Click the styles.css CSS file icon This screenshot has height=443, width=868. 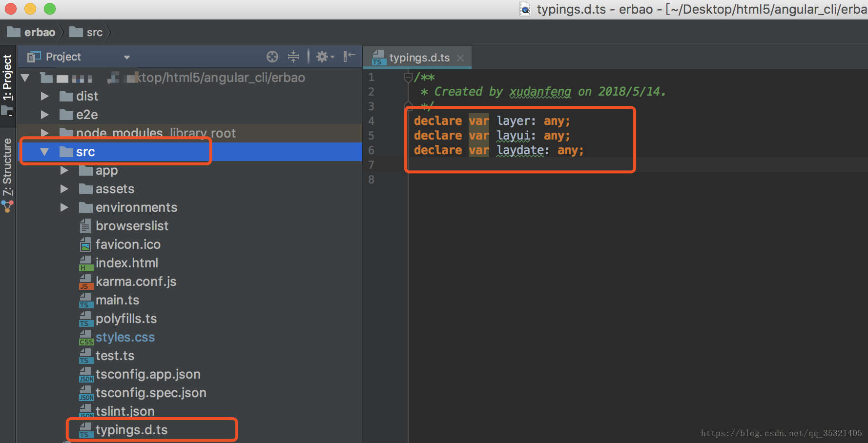coord(86,337)
